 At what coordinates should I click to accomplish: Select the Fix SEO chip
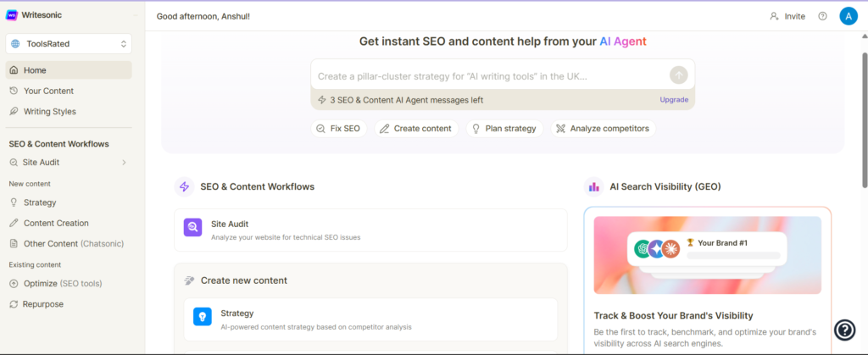click(339, 128)
